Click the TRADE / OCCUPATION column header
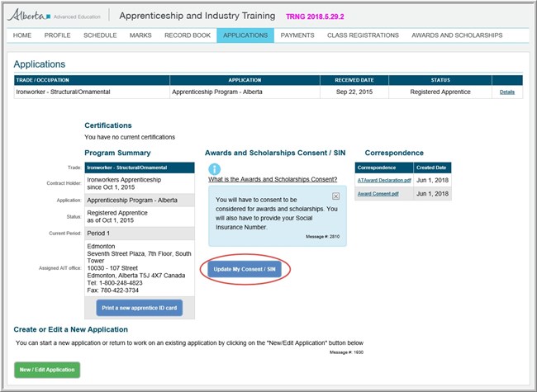This screenshot has width=537, height=392. [x=92, y=80]
